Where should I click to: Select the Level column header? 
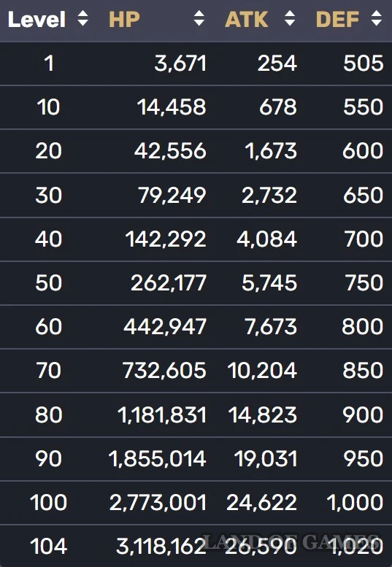(x=36, y=20)
